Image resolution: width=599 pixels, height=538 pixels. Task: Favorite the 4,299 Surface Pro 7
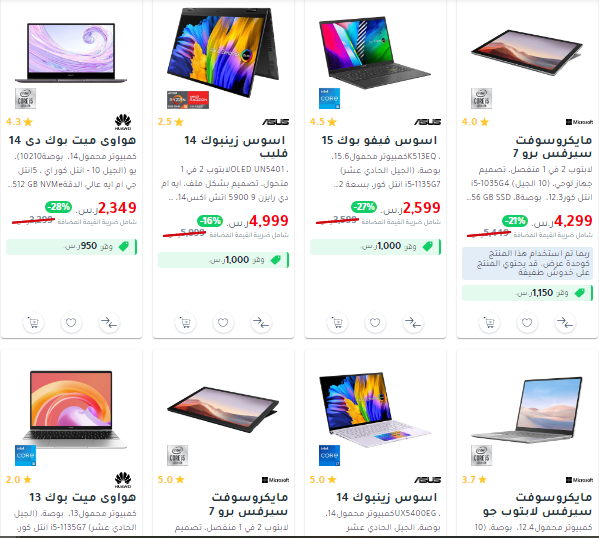(527, 323)
